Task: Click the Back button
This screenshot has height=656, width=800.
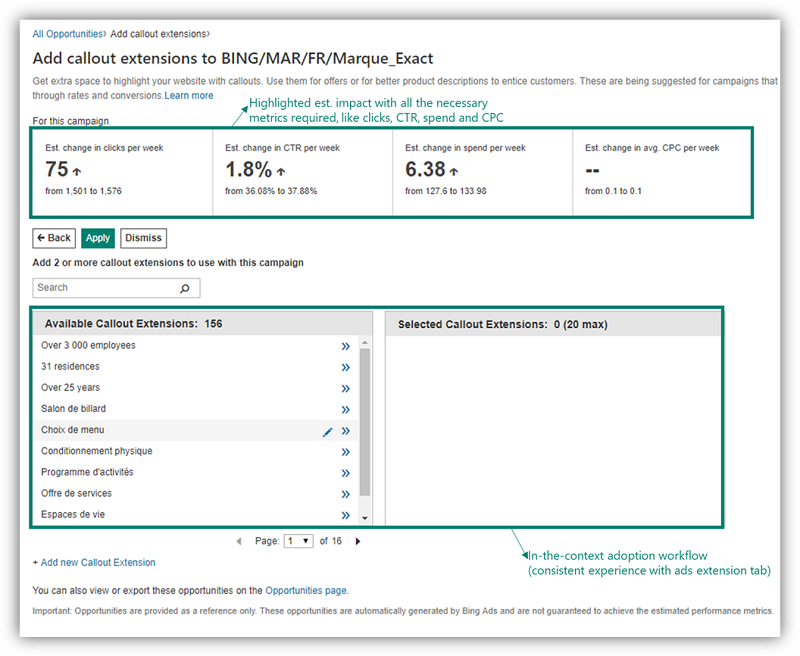Action: 54,238
